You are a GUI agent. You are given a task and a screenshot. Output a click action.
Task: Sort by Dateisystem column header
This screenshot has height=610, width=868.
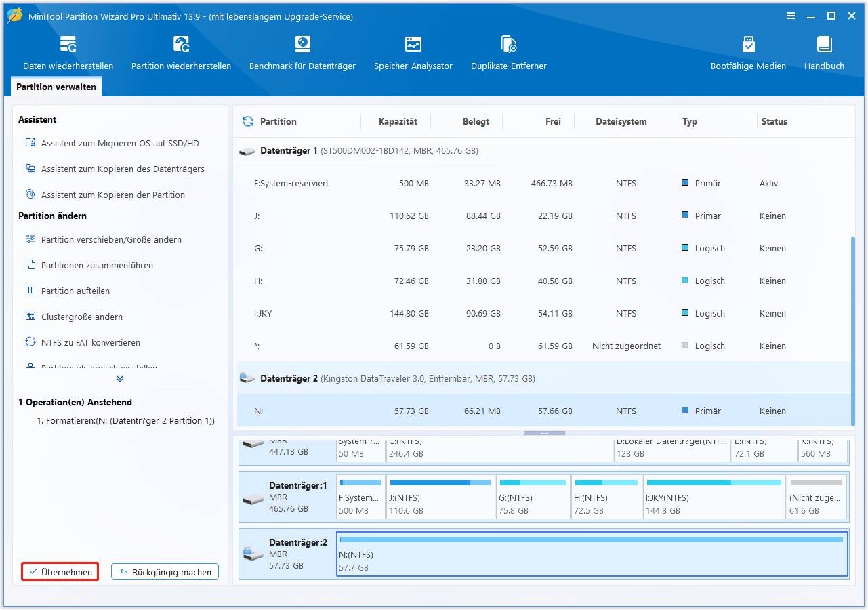click(621, 122)
